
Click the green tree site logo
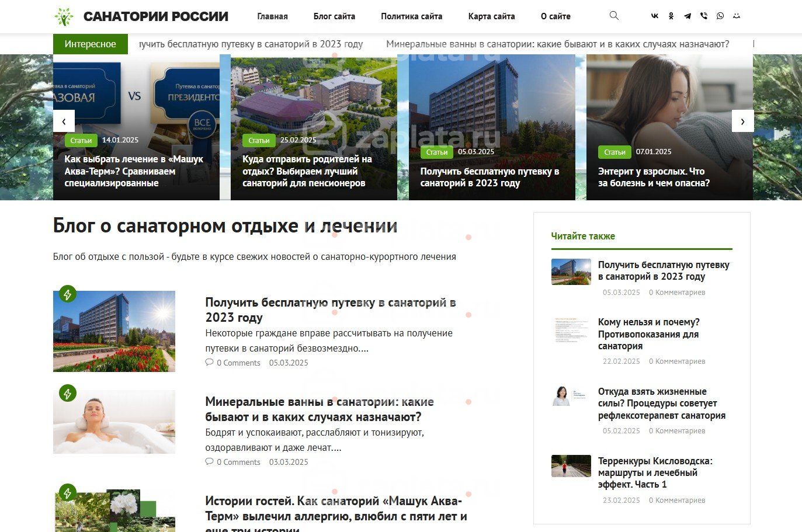tap(64, 17)
